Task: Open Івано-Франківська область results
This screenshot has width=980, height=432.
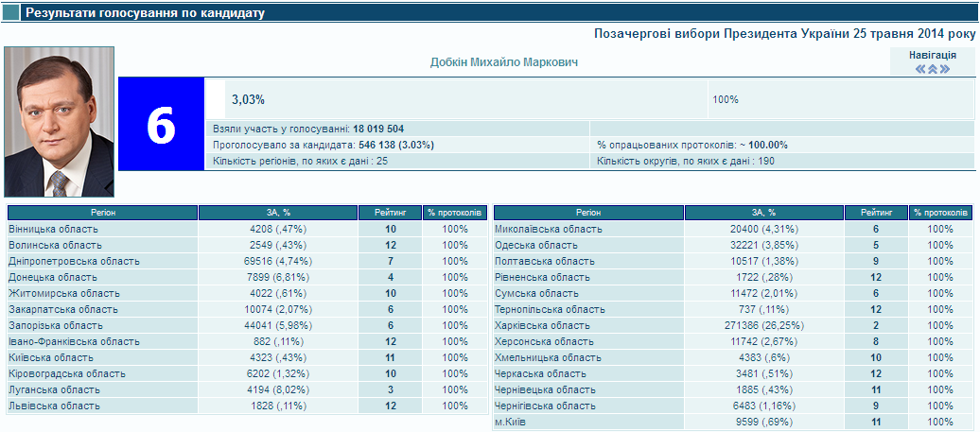Action: point(74,341)
